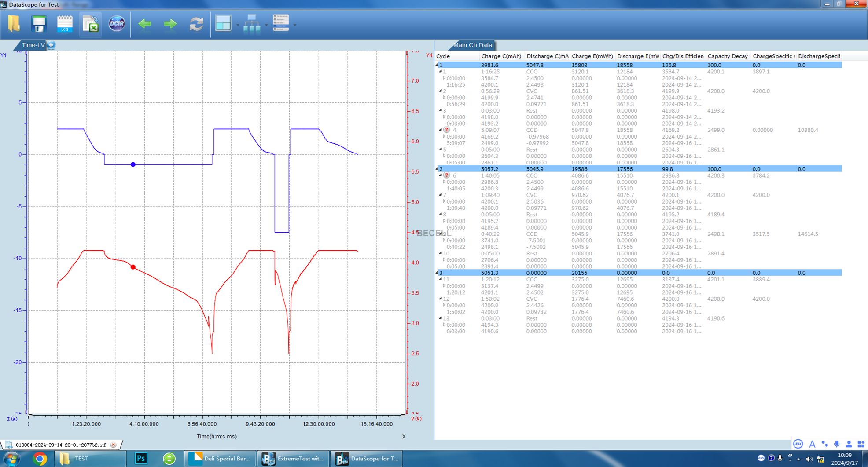Viewport: 868px width, 467px height.
Task: Launch Google Chrome from taskbar
Action: (x=40, y=459)
